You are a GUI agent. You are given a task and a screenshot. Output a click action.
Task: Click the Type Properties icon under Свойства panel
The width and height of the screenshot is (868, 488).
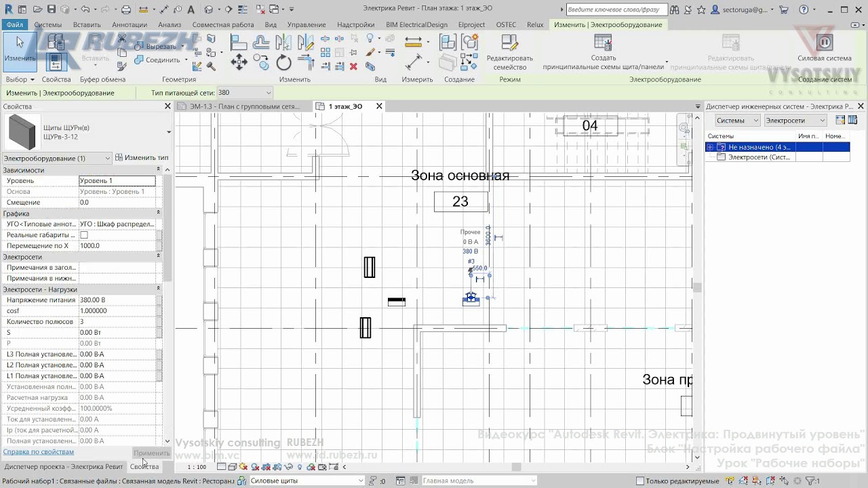56,42
